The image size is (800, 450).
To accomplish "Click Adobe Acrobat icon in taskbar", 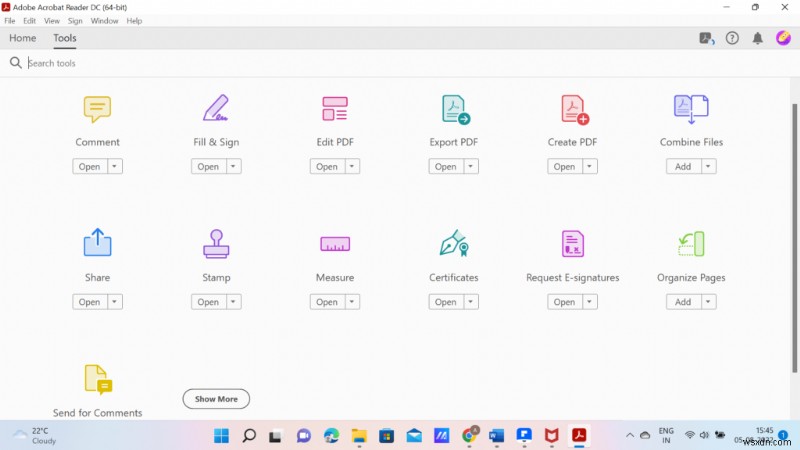I will (x=579, y=436).
